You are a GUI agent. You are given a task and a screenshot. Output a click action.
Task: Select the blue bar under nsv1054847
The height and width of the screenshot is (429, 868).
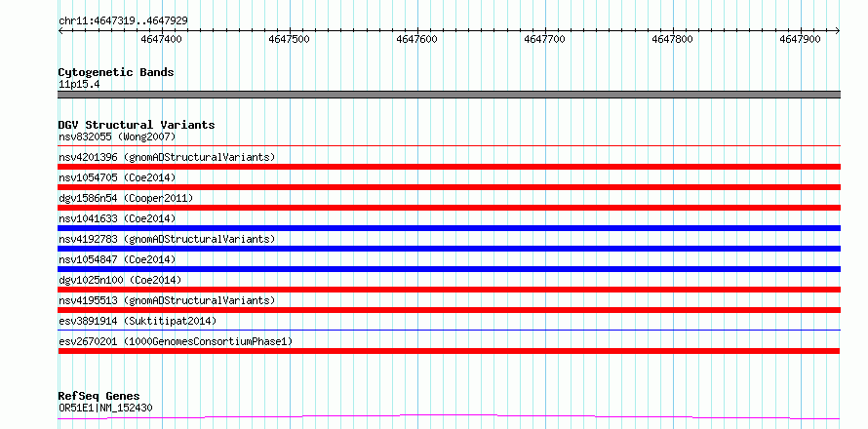pos(449,269)
